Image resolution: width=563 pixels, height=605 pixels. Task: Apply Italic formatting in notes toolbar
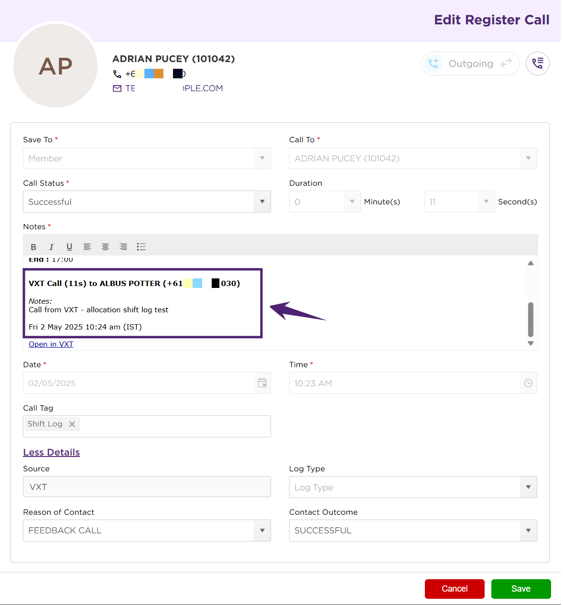point(51,247)
